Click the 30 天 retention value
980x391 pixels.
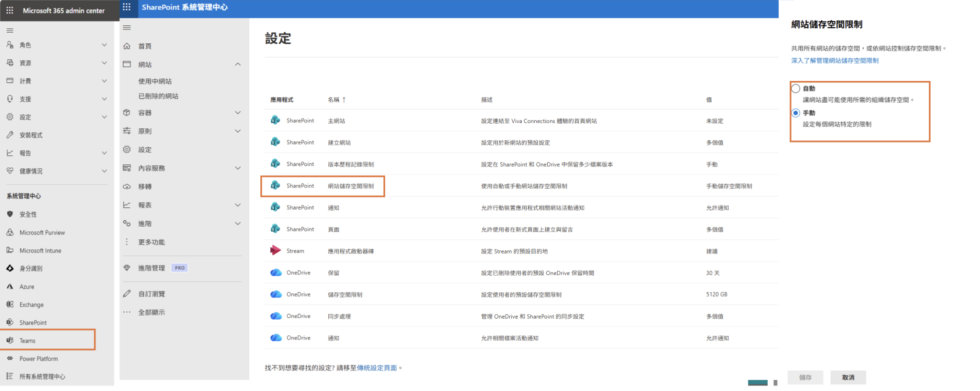(713, 272)
